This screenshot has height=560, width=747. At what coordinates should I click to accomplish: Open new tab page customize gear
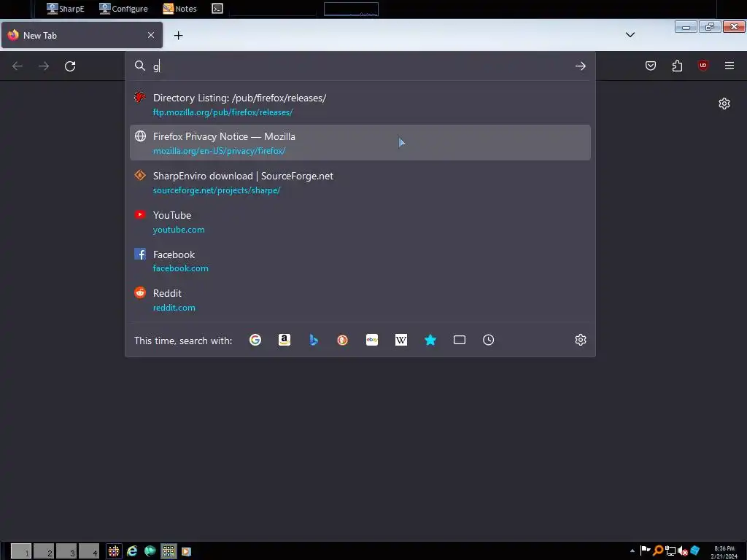click(724, 104)
